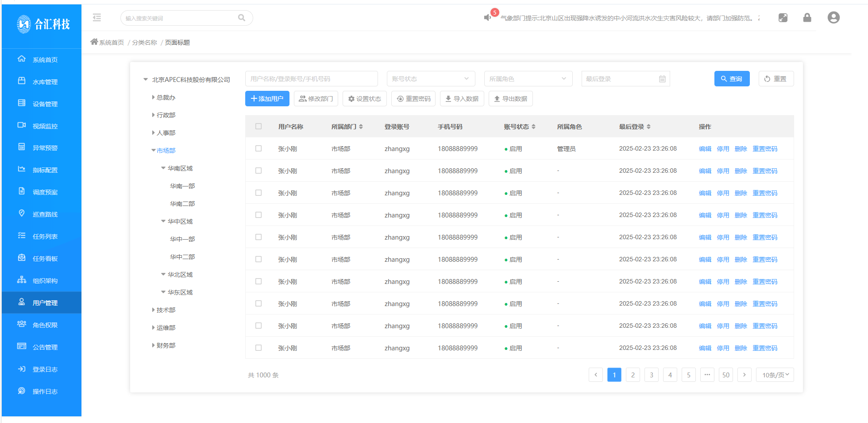Collapse the sidebar with the hamburger icon
This screenshot has width=868, height=423.
tap(97, 18)
